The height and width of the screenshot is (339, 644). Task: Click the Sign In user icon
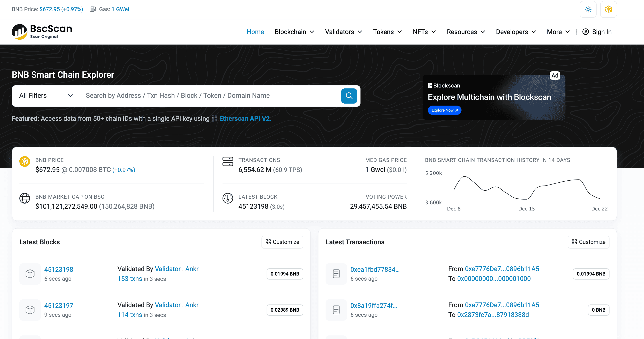(585, 32)
